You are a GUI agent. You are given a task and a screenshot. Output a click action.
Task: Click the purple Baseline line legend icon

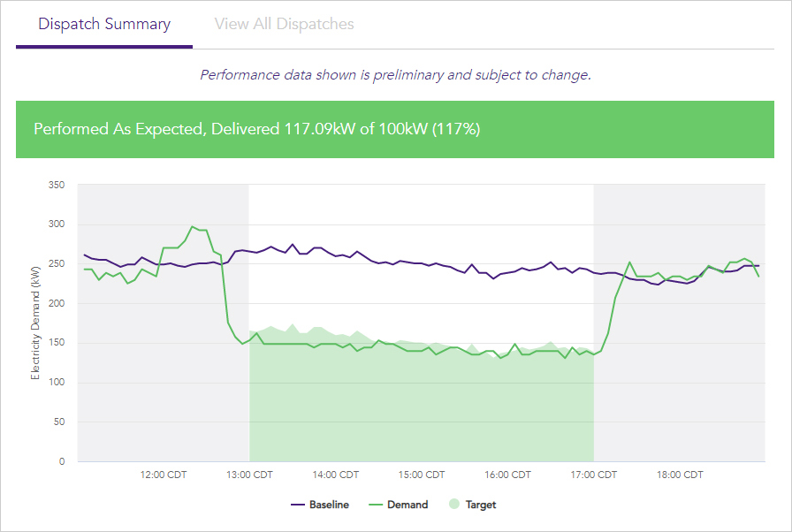coord(298,505)
